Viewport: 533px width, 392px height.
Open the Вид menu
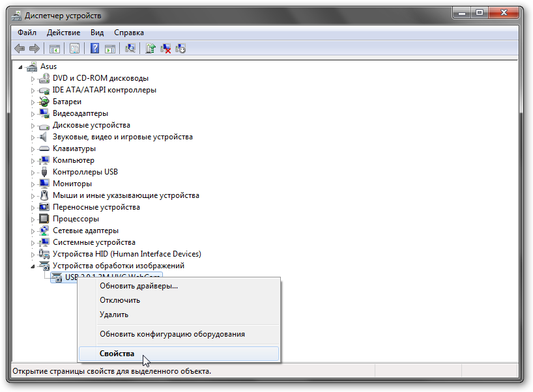point(97,33)
